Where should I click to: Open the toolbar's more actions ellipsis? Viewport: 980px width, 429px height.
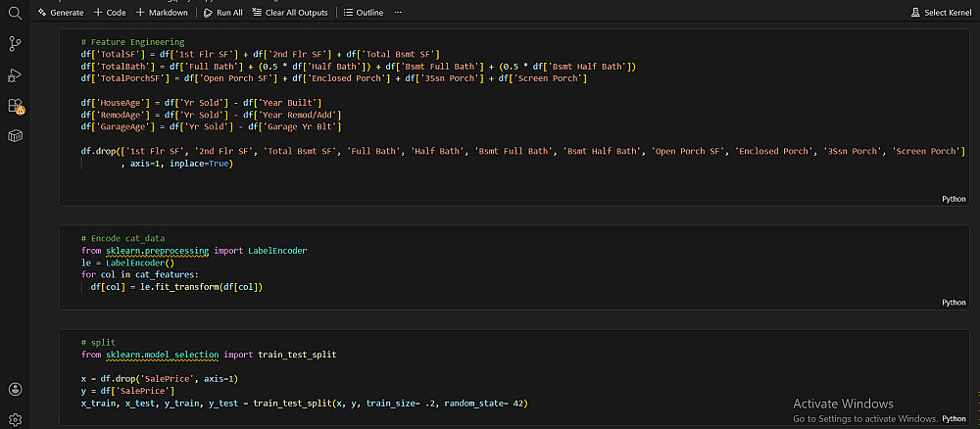tap(398, 13)
